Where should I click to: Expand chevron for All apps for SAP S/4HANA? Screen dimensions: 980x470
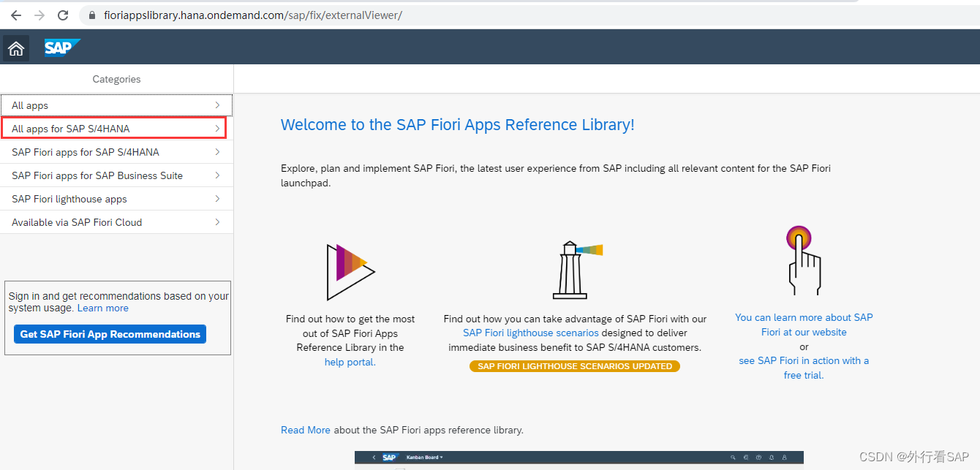217,129
